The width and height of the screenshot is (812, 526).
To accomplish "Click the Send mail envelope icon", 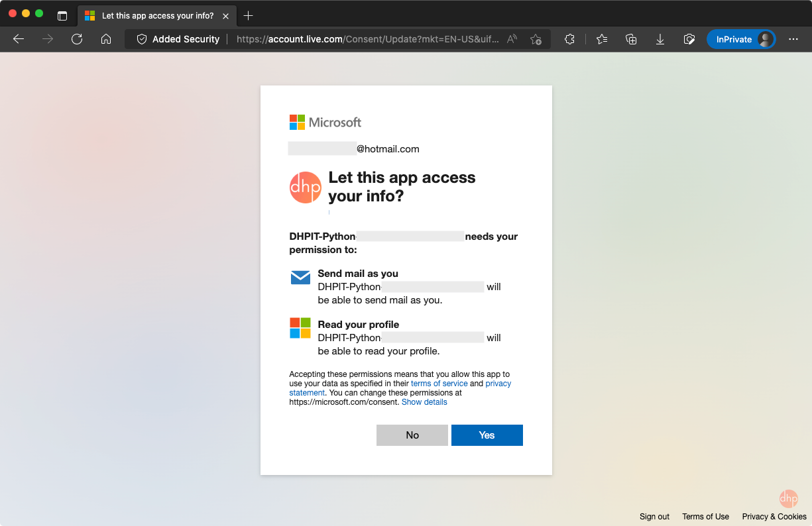I will click(301, 277).
